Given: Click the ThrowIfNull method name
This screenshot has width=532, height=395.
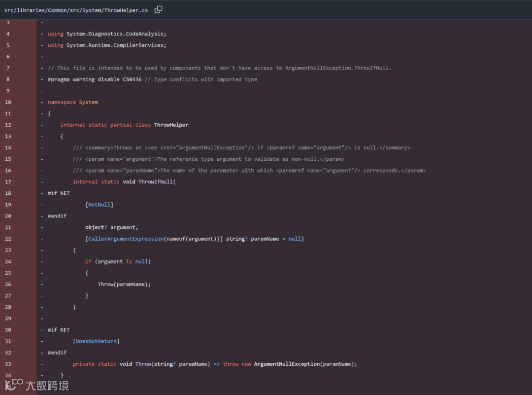Looking at the screenshot, I should pos(155,182).
